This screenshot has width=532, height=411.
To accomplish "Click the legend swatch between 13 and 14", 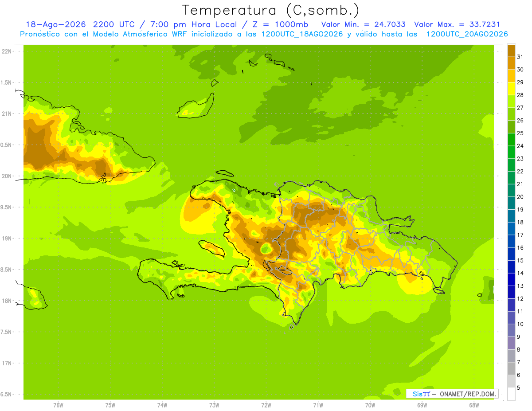I will pyautogui.click(x=511, y=279).
